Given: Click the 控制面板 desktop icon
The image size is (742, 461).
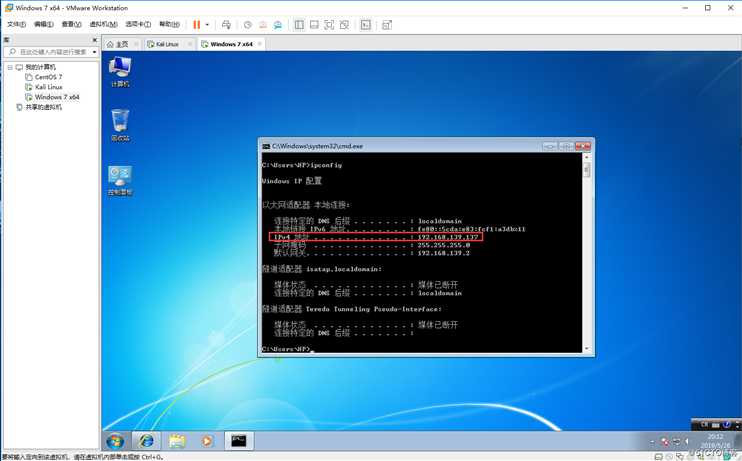Looking at the screenshot, I should coord(120,180).
